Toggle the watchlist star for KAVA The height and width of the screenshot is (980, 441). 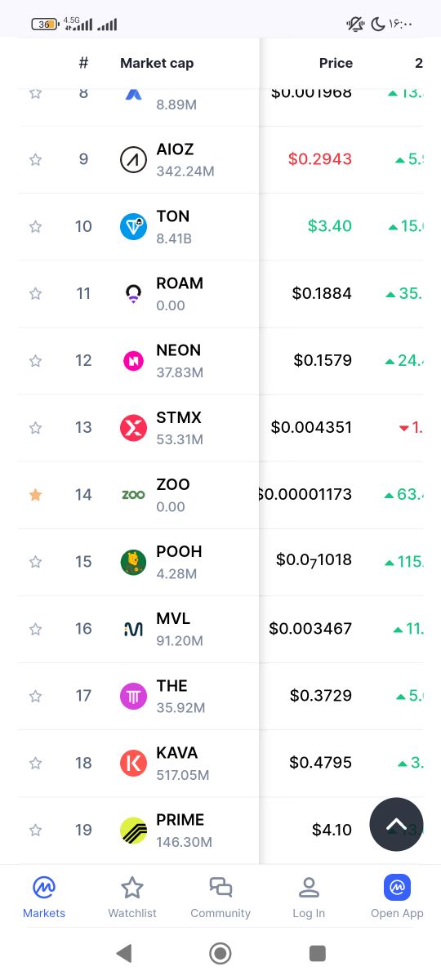(35, 762)
